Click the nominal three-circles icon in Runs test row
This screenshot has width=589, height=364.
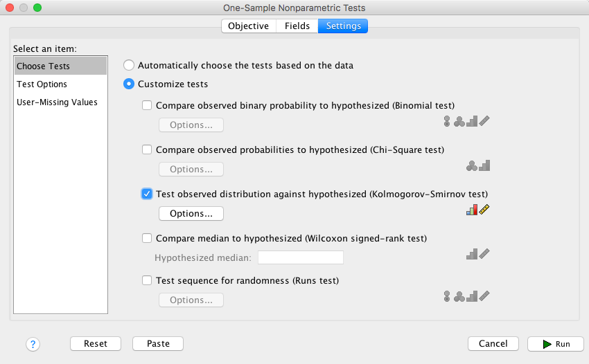point(459,296)
